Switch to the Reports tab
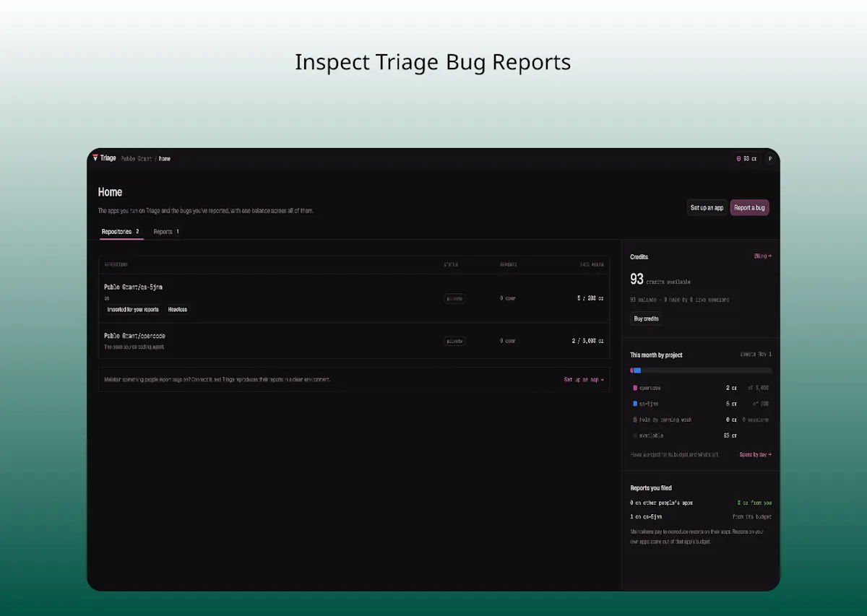867x616 pixels. coord(166,232)
